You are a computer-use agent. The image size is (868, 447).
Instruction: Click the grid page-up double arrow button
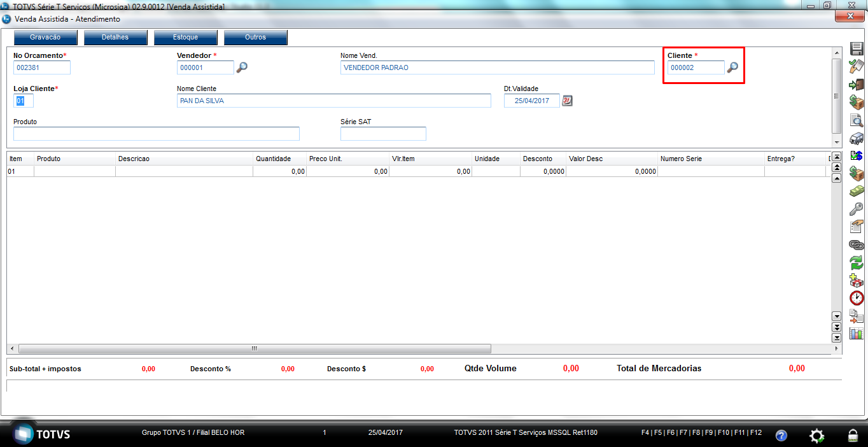click(837, 167)
